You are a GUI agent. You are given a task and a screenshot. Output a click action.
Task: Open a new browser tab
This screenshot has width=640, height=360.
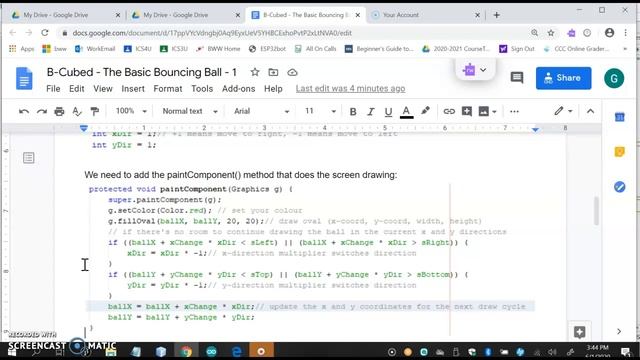pos(496,15)
